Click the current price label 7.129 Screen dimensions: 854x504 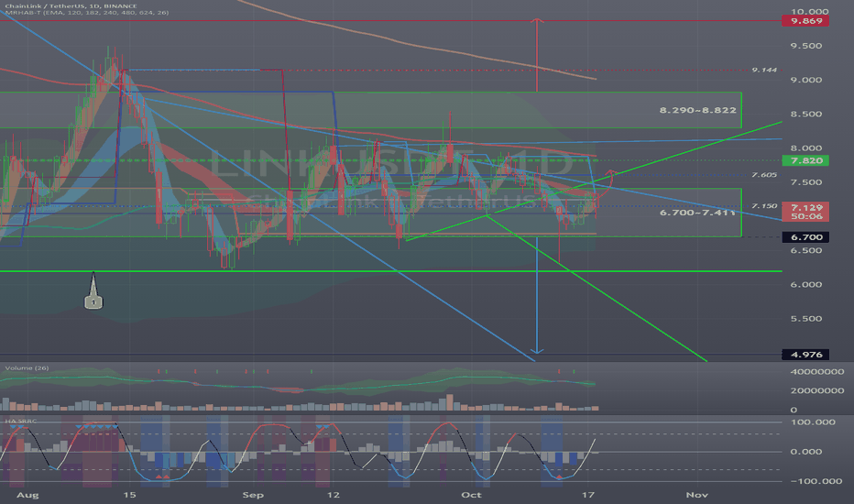click(x=805, y=208)
